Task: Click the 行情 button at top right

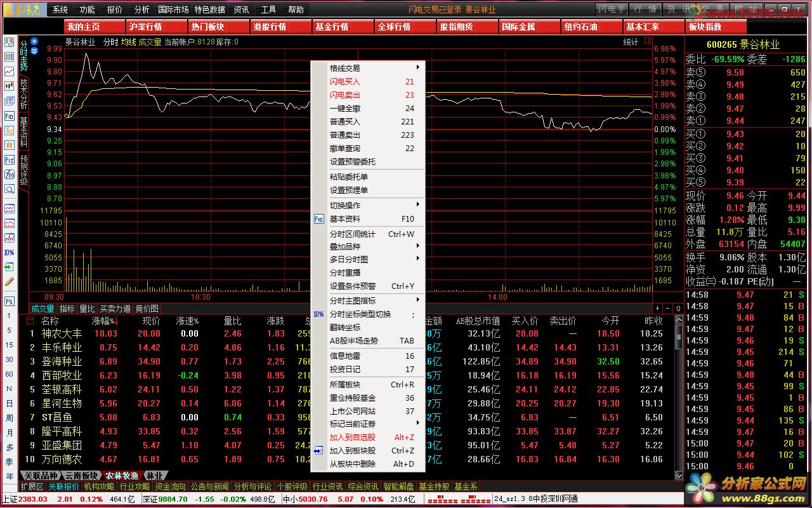Action: point(645,10)
